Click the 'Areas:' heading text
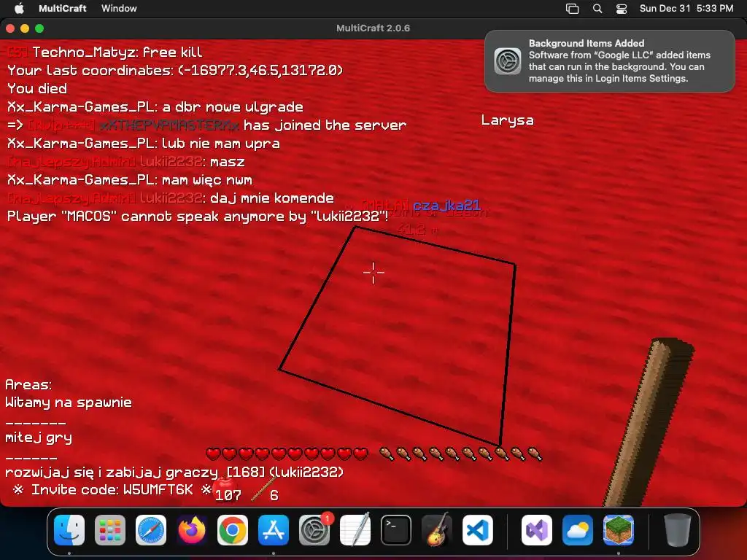Image resolution: width=747 pixels, height=560 pixels. [28, 385]
